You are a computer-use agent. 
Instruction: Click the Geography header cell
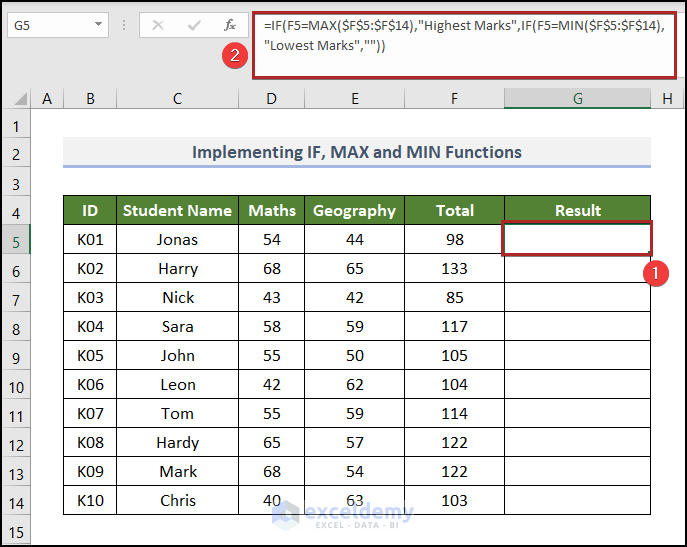point(354,211)
